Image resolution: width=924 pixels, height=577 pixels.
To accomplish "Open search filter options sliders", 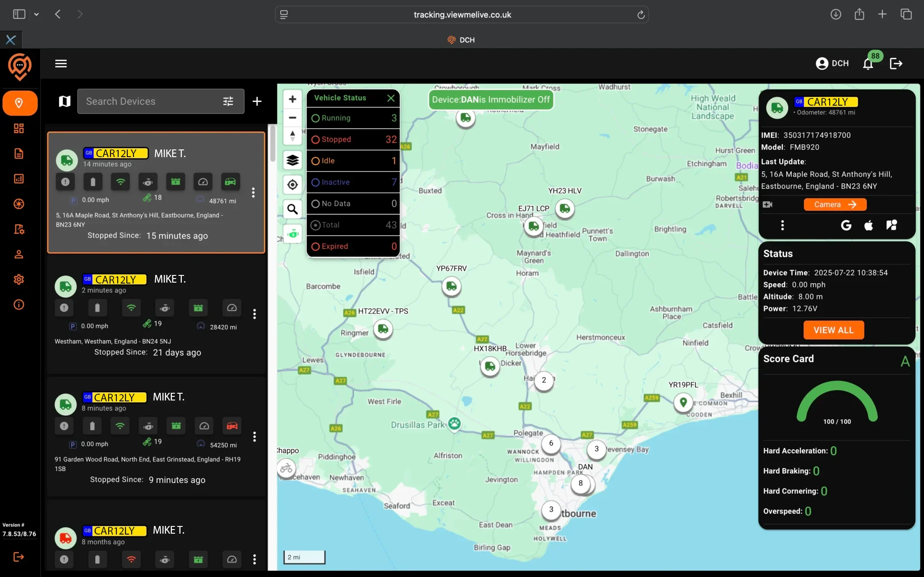I will (228, 102).
